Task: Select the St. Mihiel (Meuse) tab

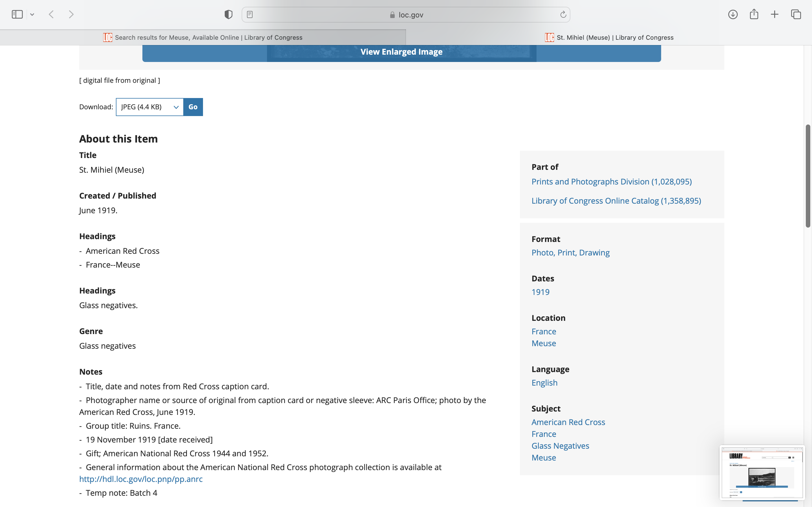Action: [x=609, y=37]
